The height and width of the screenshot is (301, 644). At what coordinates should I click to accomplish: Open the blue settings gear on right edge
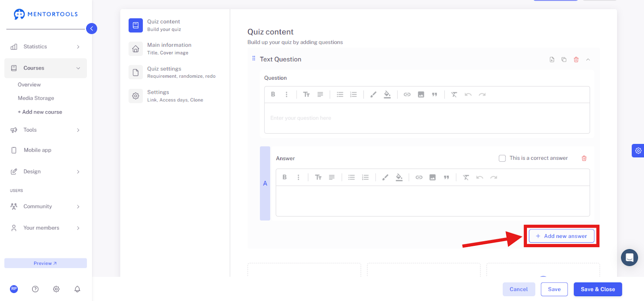[638, 150]
